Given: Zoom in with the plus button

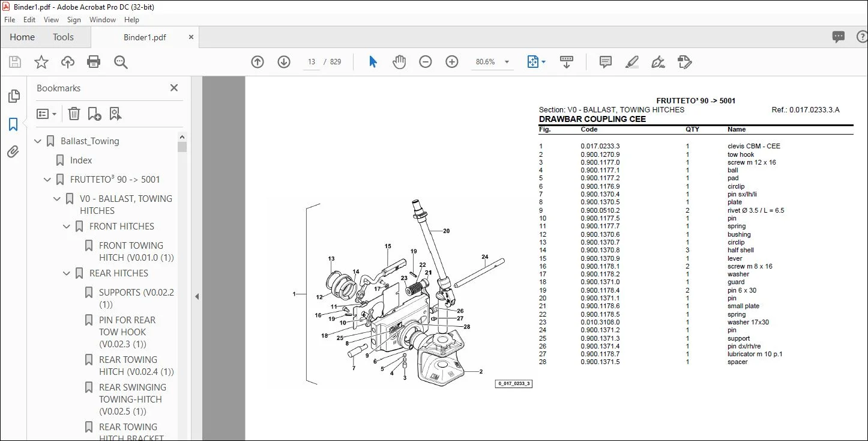Looking at the screenshot, I should point(452,62).
